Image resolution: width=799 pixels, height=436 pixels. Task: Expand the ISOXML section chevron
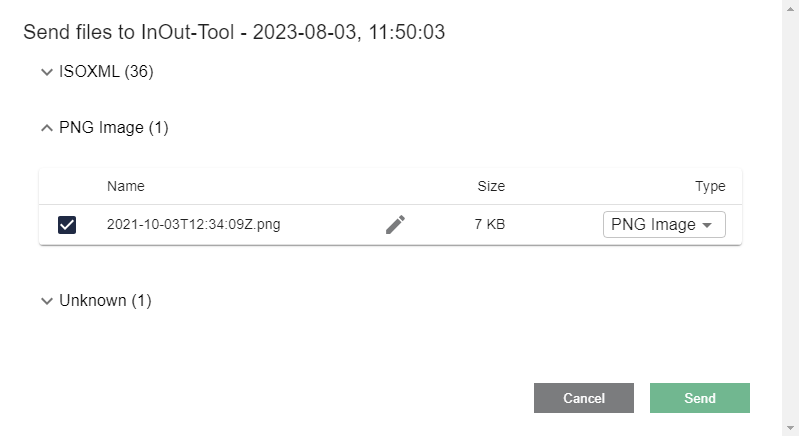47,72
